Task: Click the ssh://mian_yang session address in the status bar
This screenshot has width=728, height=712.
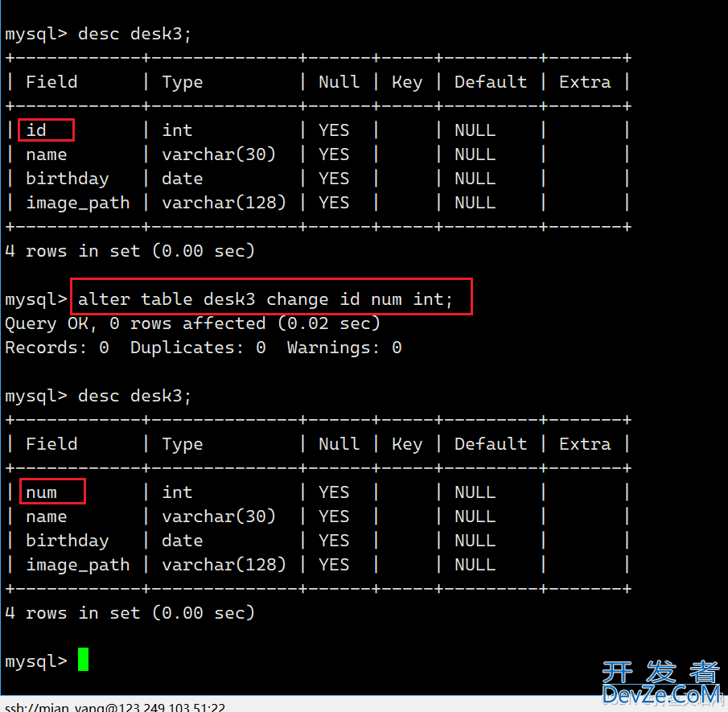Action: [115, 706]
